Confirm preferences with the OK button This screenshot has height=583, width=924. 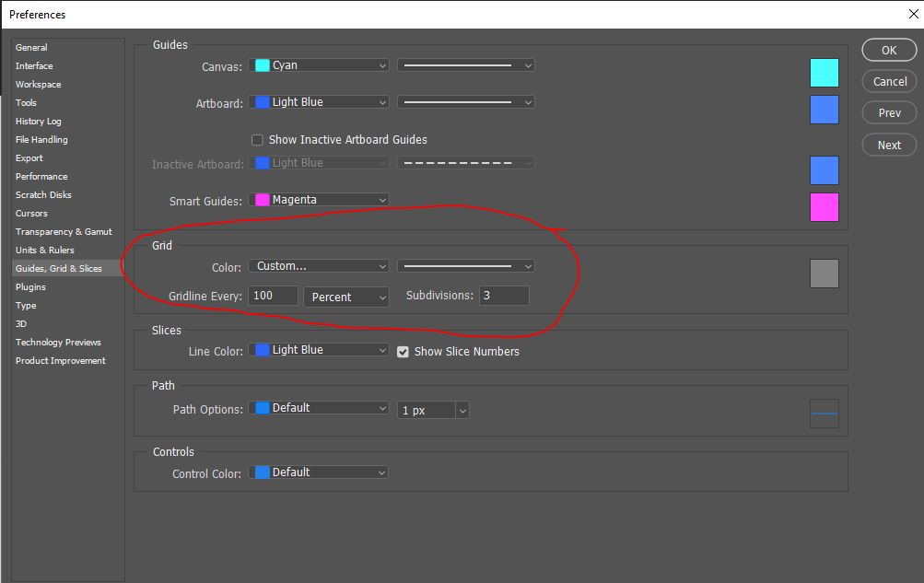pos(887,50)
